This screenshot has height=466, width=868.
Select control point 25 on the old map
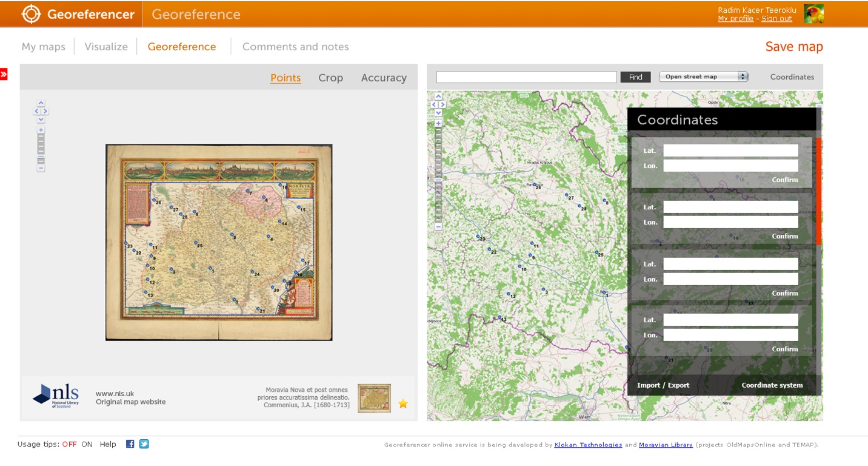[196, 243]
